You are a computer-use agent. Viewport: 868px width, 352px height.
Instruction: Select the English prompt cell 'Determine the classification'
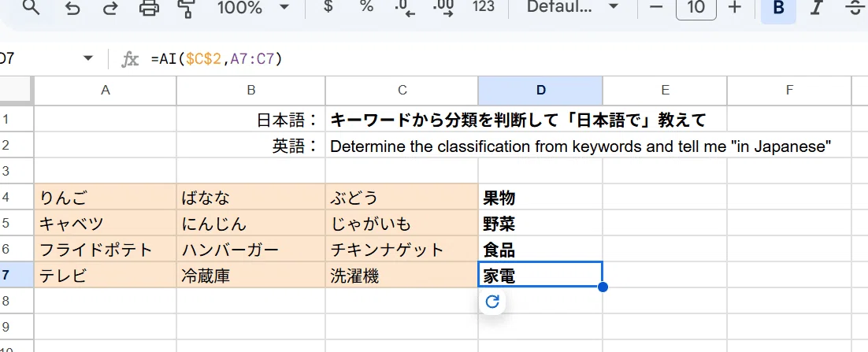(402, 145)
